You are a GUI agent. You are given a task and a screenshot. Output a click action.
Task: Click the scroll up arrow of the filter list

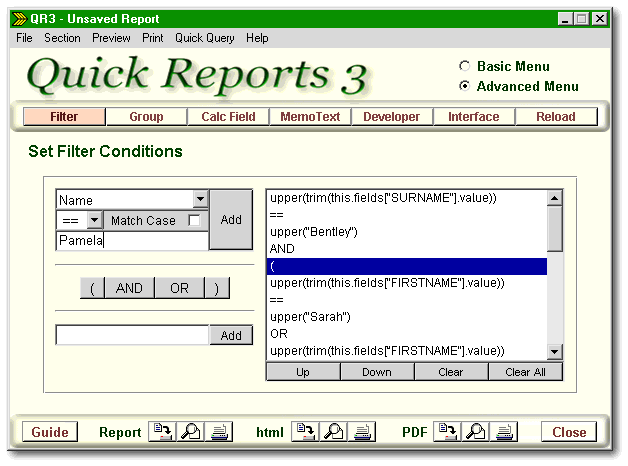coord(555,198)
